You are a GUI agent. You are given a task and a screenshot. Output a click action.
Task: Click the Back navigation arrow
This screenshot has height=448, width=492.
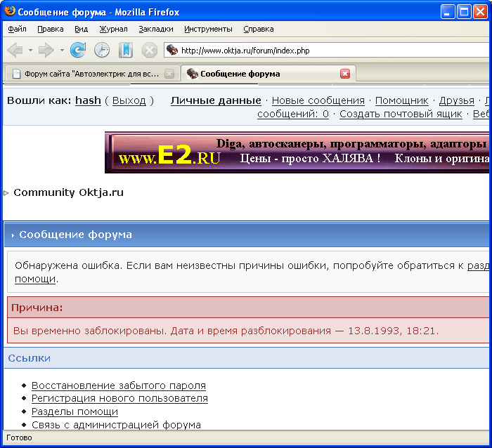(15, 50)
